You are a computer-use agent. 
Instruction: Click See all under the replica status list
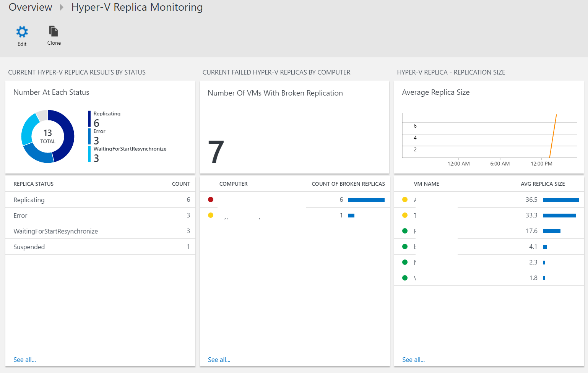click(24, 360)
